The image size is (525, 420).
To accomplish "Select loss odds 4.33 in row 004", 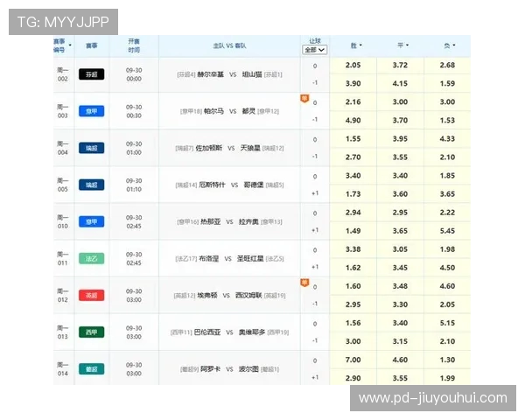I will point(447,139).
